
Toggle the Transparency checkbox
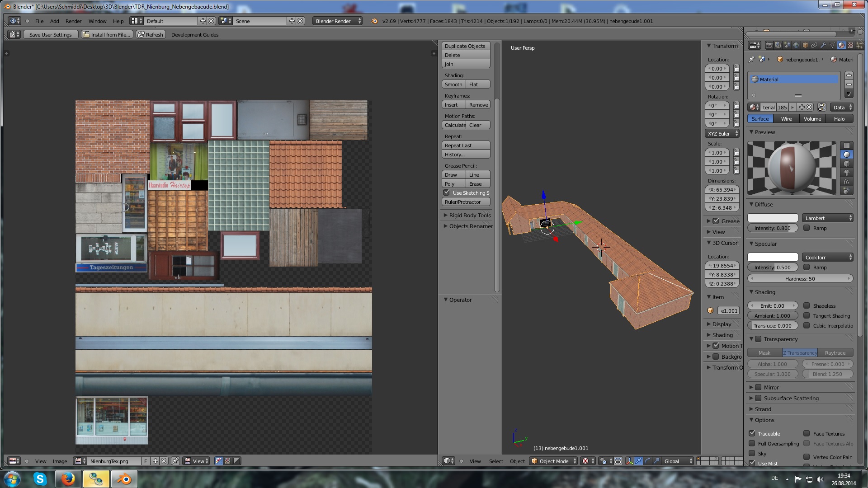(x=758, y=339)
